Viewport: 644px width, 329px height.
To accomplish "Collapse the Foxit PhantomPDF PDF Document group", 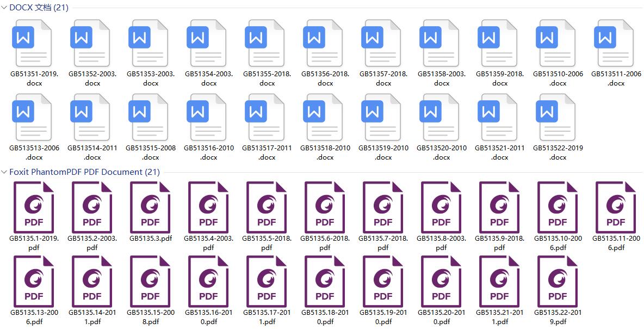I will [x=4, y=172].
